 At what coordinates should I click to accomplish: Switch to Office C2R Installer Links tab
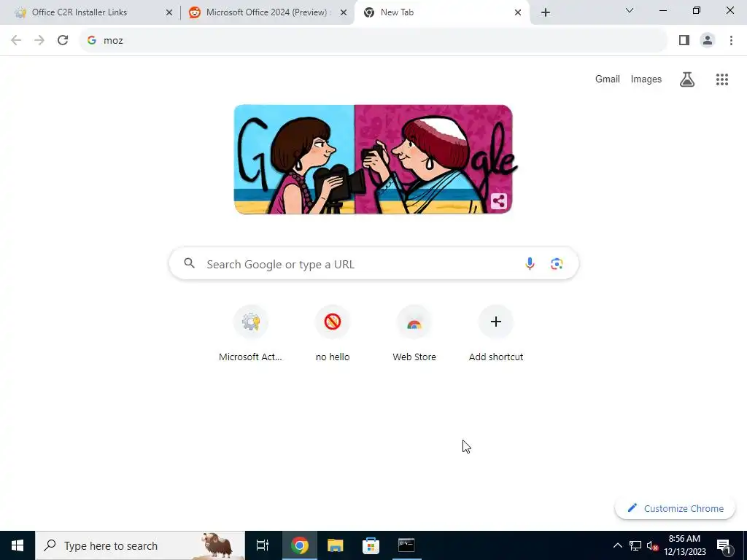93,12
